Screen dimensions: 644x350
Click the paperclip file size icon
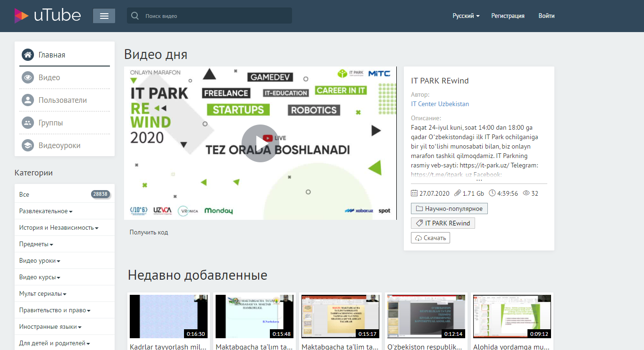click(x=457, y=193)
